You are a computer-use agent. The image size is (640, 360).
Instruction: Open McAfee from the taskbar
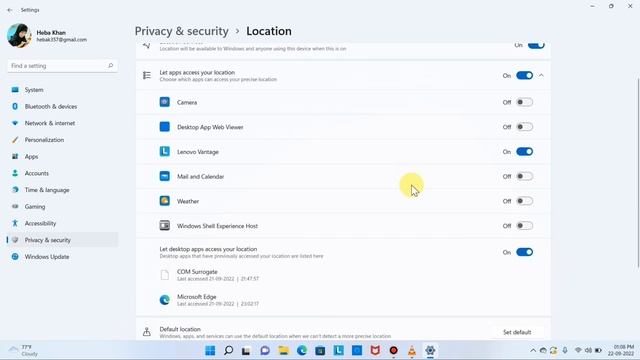375,351
